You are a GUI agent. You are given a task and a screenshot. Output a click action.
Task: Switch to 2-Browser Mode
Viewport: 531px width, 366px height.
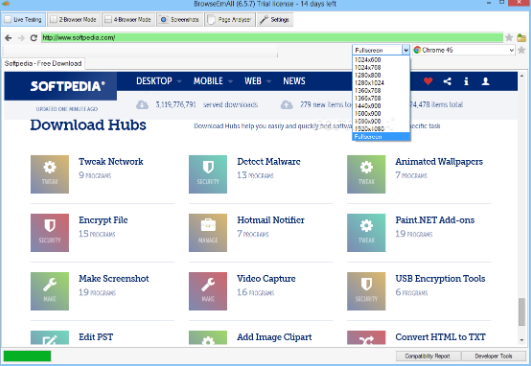pyautogui.click(x=73, y=20)
